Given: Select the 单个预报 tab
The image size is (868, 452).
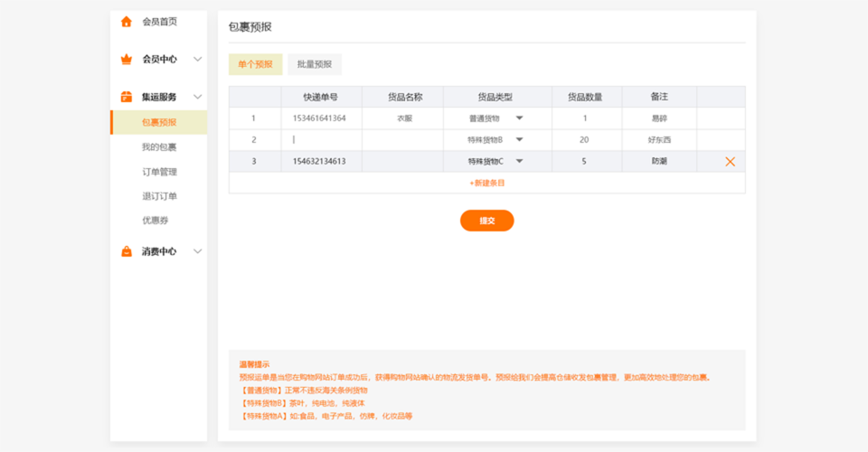Looking at the screenshot, I should coord(255,64).
